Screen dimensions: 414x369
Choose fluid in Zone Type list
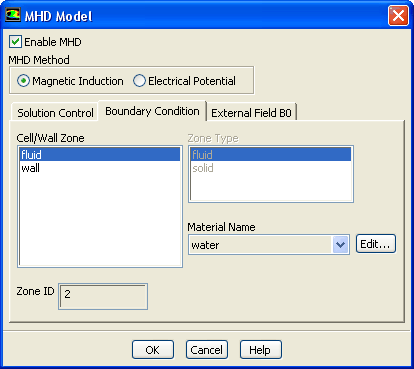pyautogui.click(x=271, y=155)
